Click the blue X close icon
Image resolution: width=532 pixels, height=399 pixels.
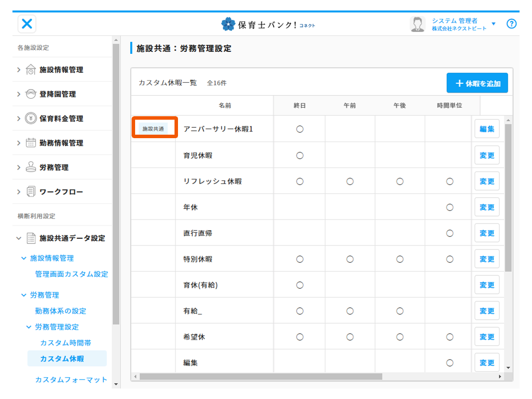point(27,23)
